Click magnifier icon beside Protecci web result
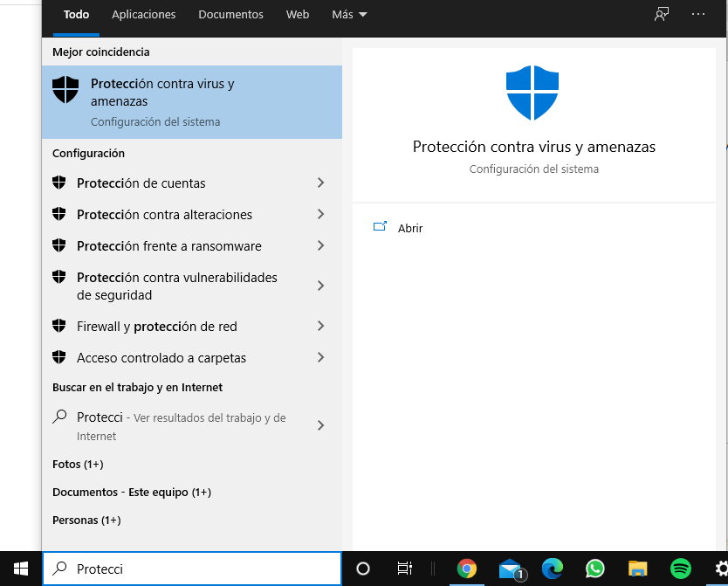 [x=59, y=417]
